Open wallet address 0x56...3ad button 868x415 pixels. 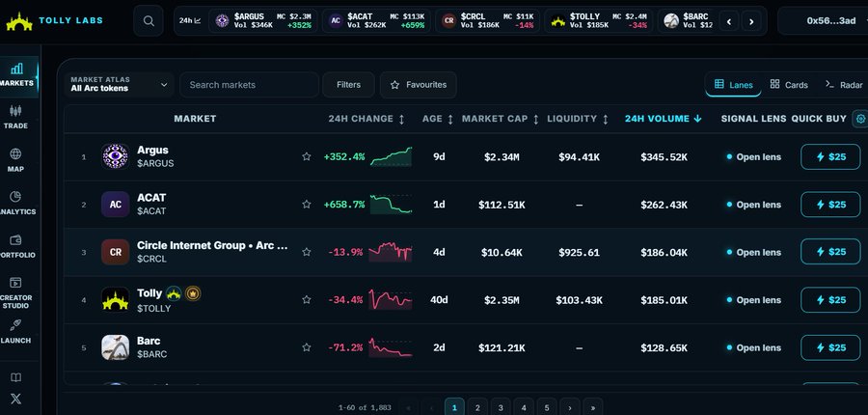click(x=824, y=21)
